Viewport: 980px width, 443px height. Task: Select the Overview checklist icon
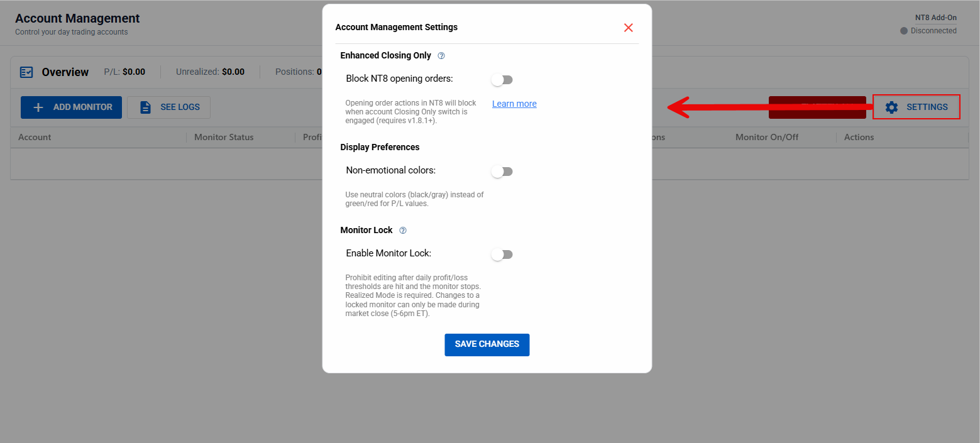[x=26, y=72]
